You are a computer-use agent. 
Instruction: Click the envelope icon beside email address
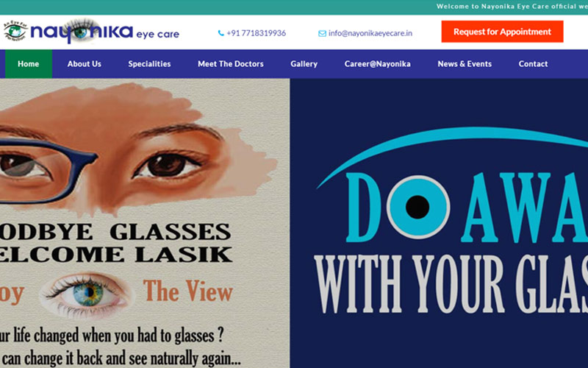322,33
